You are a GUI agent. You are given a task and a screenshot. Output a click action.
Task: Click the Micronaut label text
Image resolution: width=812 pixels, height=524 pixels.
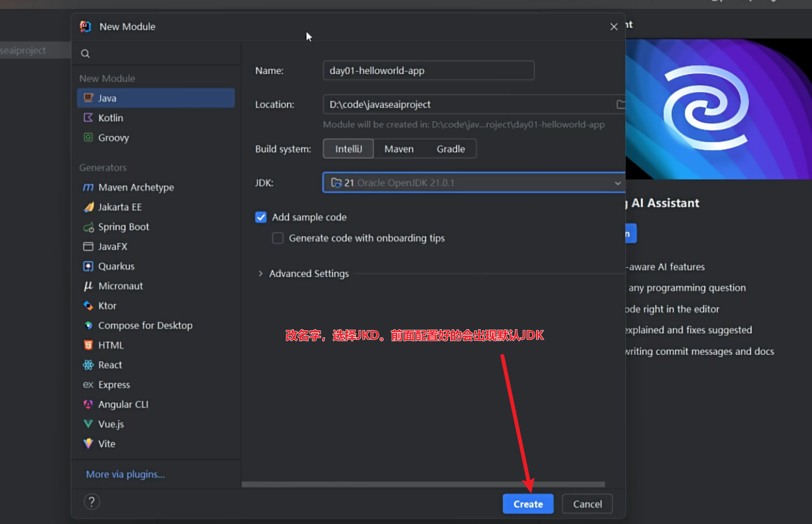coord(120,286)
